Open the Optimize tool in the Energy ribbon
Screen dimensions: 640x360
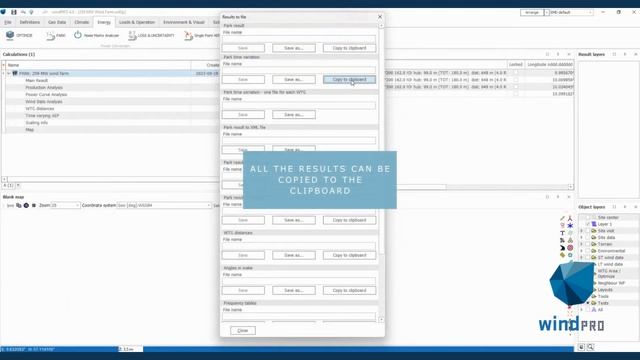click(19, 36)
